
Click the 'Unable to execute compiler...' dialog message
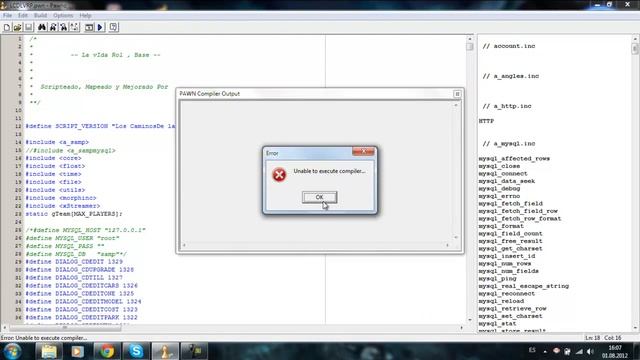[x=329, y=171]
